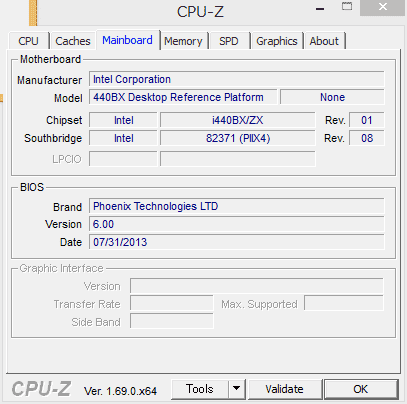Screen dimensions: 407x404
Task: Click the Intel Corporation manufacturer field
Action: tap(237, 79)
